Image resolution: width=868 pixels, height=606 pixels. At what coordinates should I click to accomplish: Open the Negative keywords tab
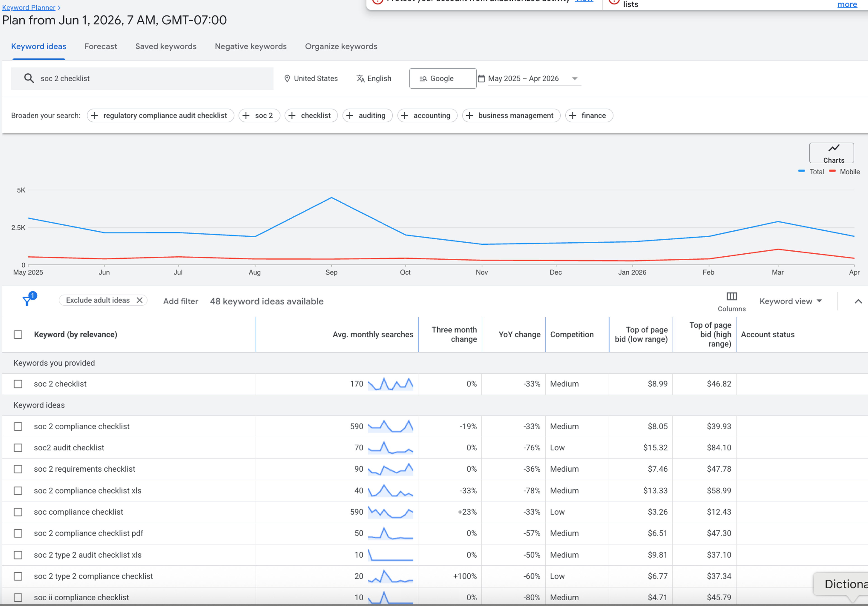[x=251, y=47]
